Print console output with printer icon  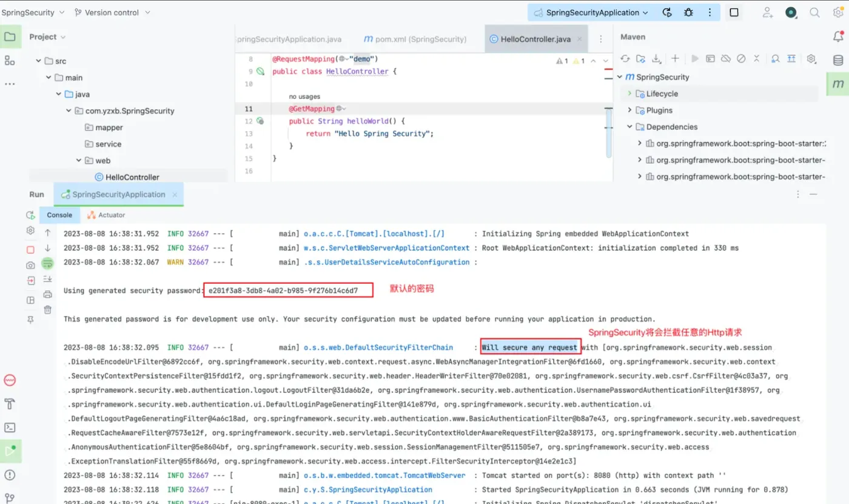point(47,295)
